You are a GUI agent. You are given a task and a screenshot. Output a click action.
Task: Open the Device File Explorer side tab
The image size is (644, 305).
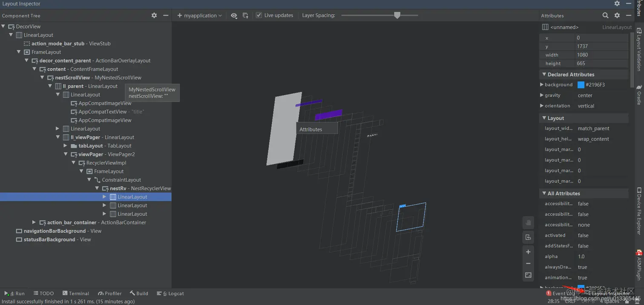[x=639, y=211]
